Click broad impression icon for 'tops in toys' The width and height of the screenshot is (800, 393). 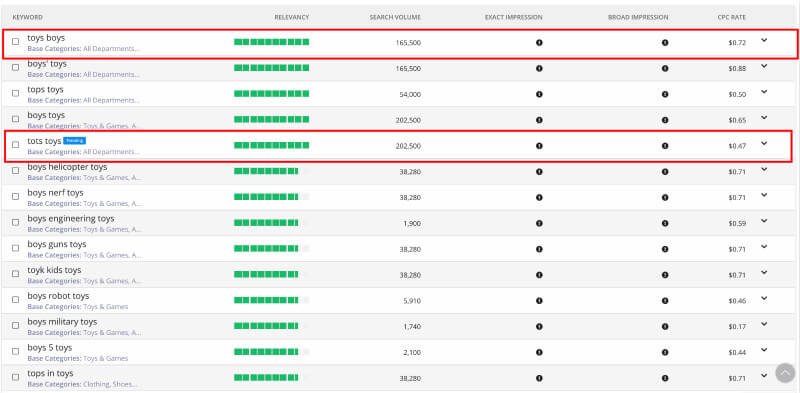point(665,378)
